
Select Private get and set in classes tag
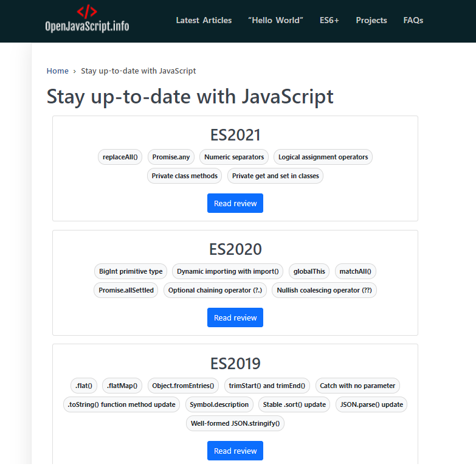pos(275,176)
